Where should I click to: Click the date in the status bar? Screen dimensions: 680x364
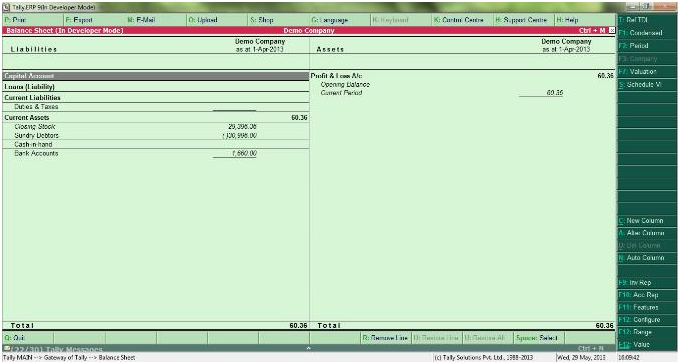click(x=582, y=358)
